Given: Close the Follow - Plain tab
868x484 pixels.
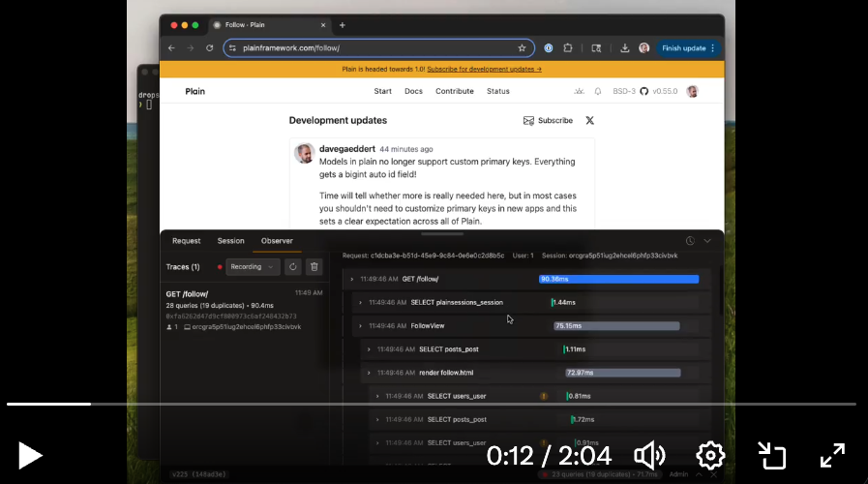Looking at the screenshot, I should click(x=323, y=25).
